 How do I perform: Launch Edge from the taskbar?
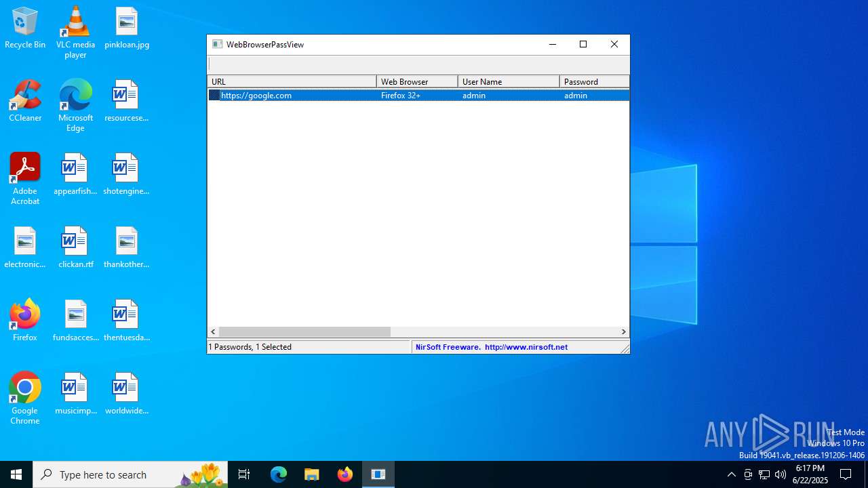(279, 474)
